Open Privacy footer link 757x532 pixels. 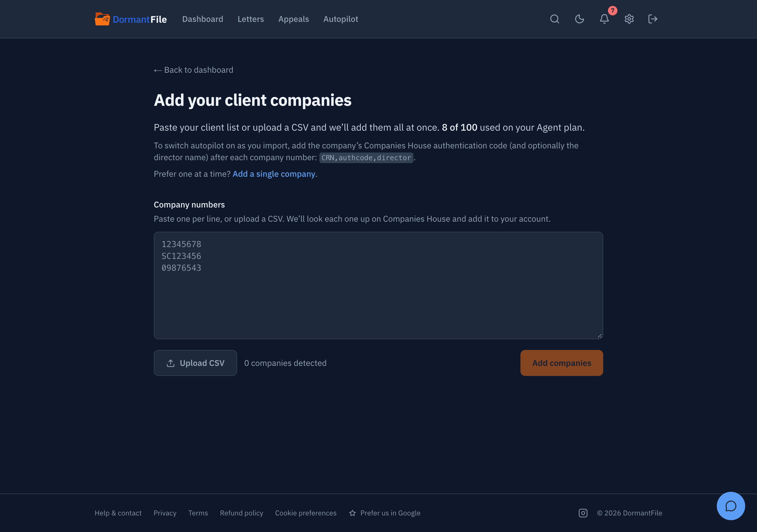(165, 513)
